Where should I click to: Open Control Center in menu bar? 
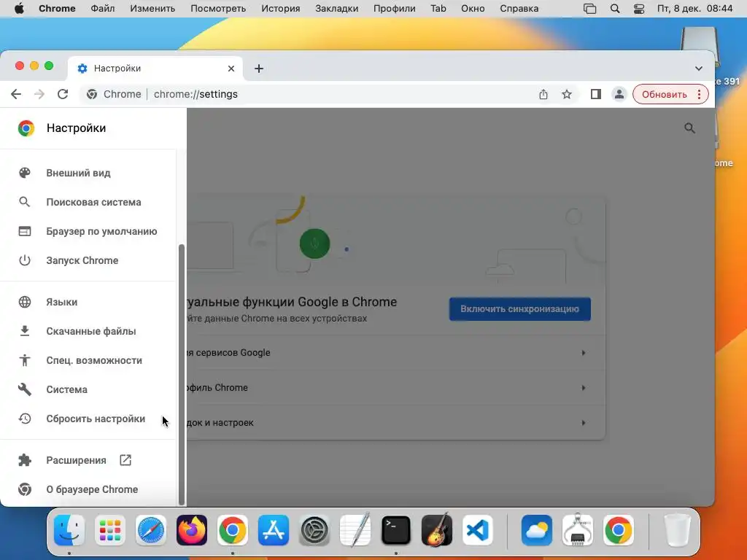(638, 9)
